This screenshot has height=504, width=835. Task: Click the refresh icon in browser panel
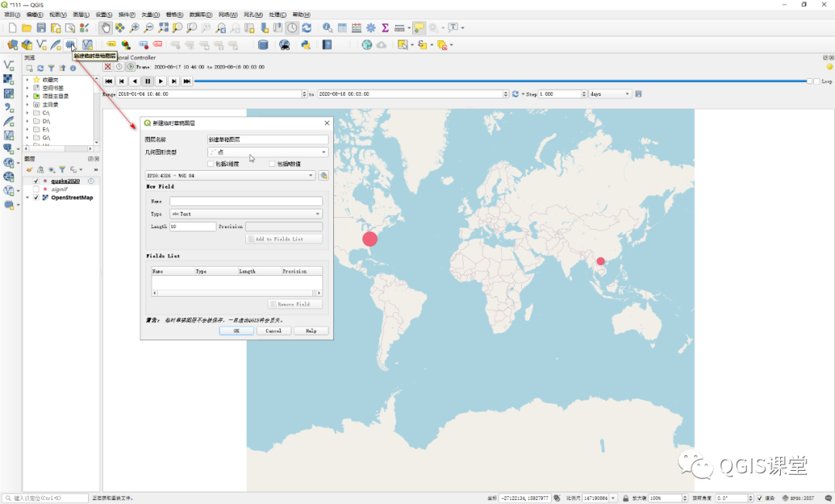point(40,68)
